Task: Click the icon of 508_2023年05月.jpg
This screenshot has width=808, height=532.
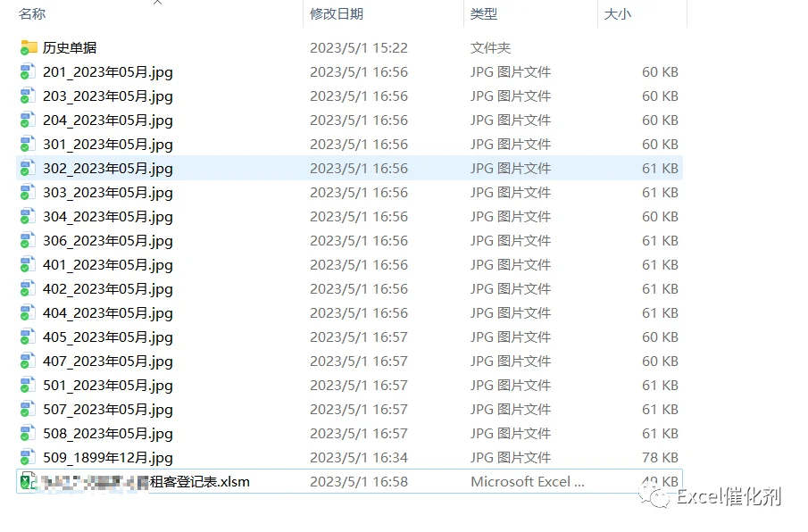Action: [28, 434]
